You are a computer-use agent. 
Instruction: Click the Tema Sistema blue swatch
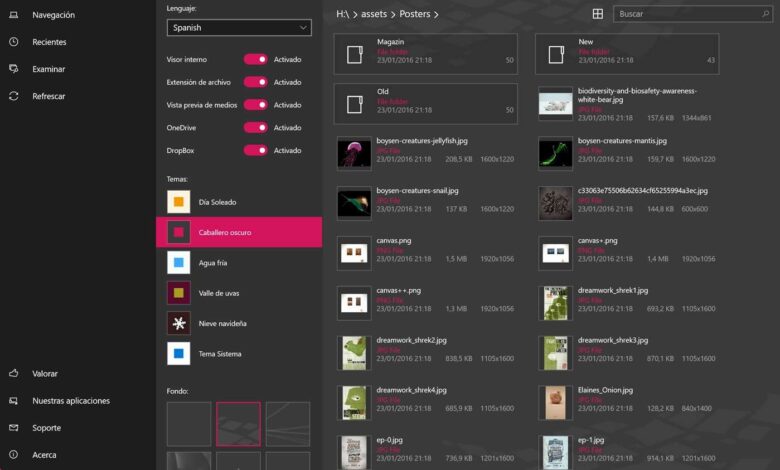click(179, 354)
